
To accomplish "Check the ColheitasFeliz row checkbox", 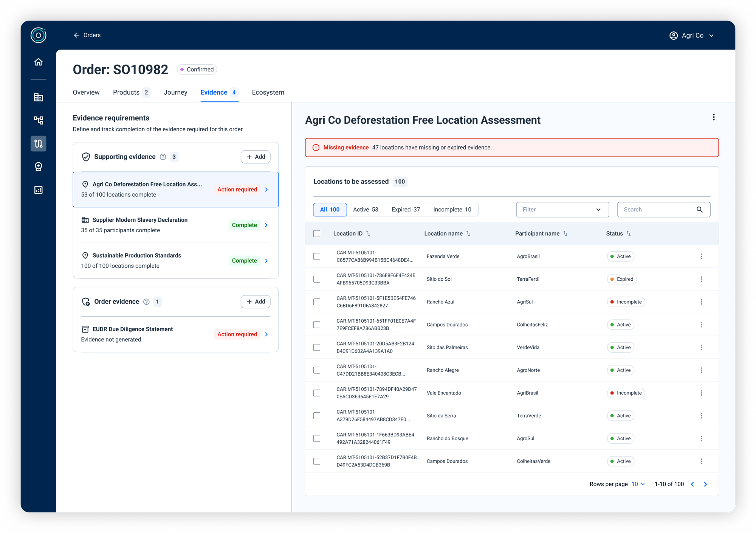I will coord(317,325).
